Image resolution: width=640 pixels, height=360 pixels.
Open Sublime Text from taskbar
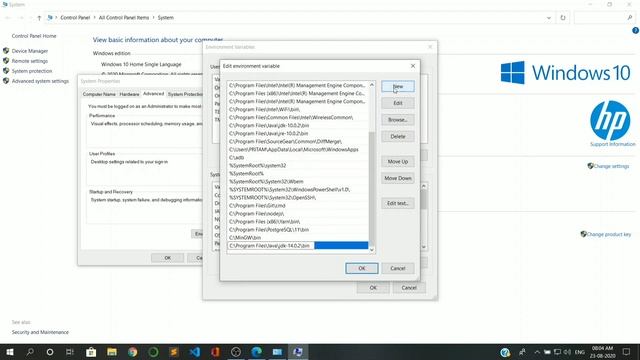pos(174,352)
